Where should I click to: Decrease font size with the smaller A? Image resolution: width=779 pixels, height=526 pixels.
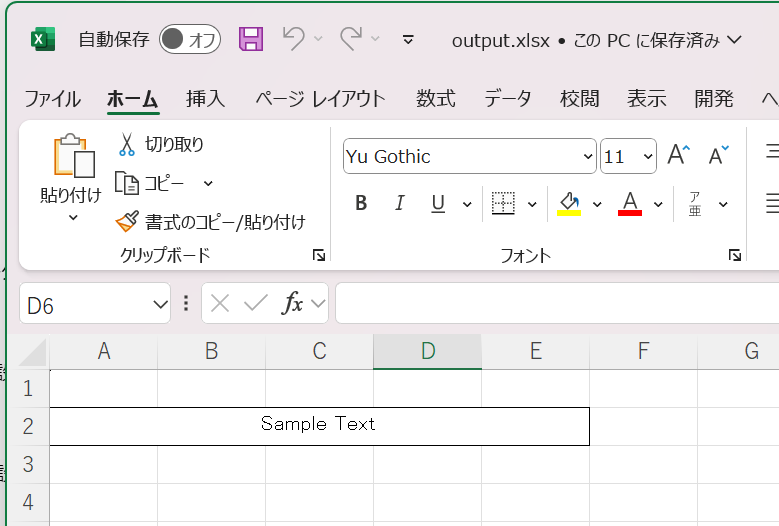pyautogui.click(x=718, y=155)
